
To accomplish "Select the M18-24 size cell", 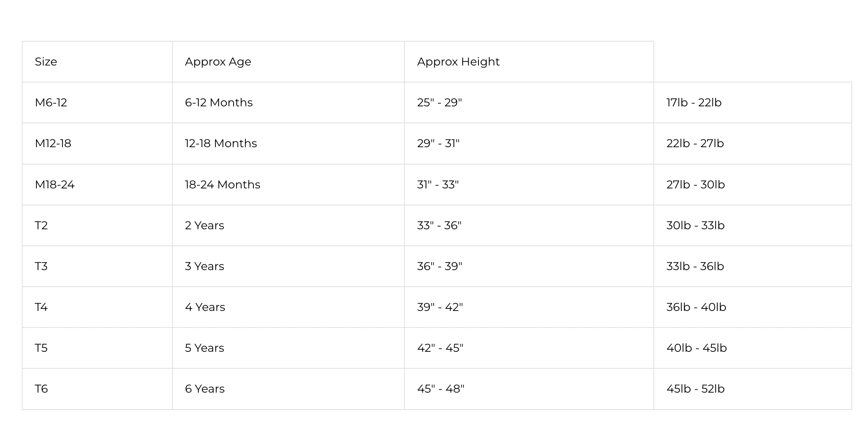I will coord(55,185).
